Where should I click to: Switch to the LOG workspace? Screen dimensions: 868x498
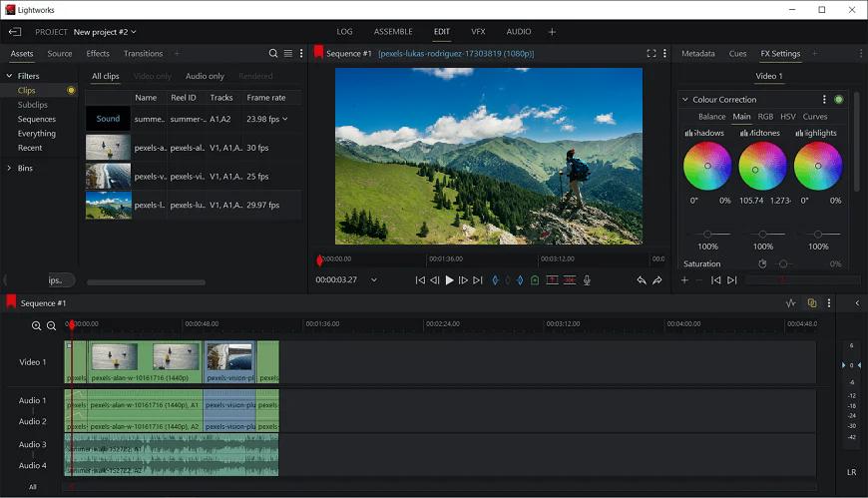point(344,32)
